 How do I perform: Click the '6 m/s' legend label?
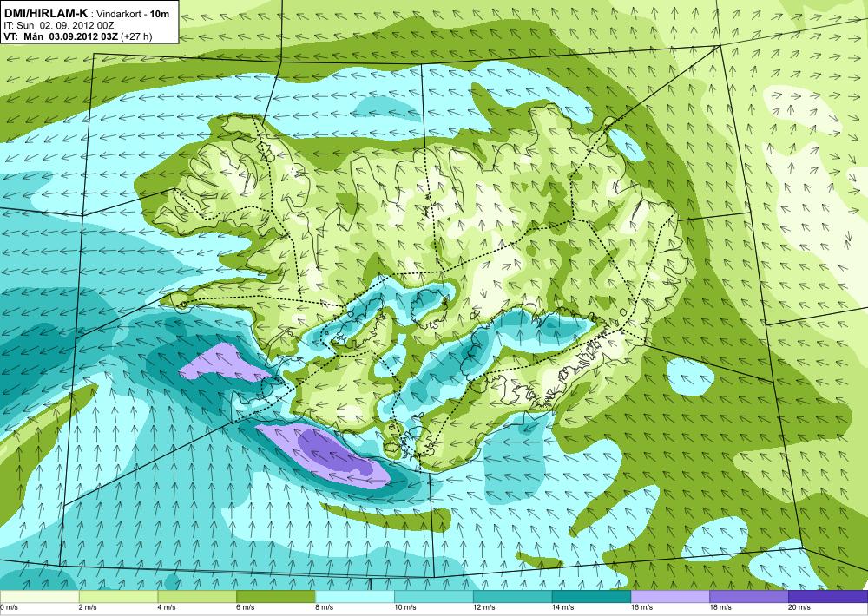click(x=246, y=607)
